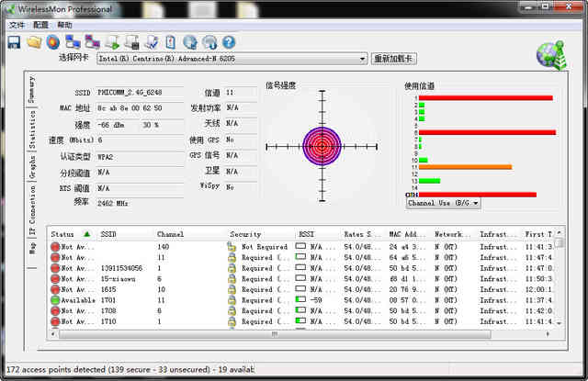588x381 pixels.
Task: Switch to the Graphs side tab
Action: (32, 167)
